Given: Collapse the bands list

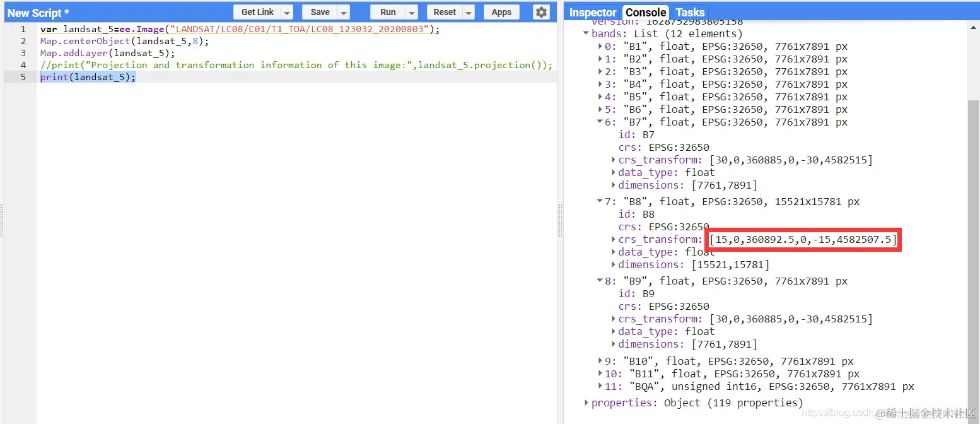Looking at the screenshot, I should tap(586, 33).
